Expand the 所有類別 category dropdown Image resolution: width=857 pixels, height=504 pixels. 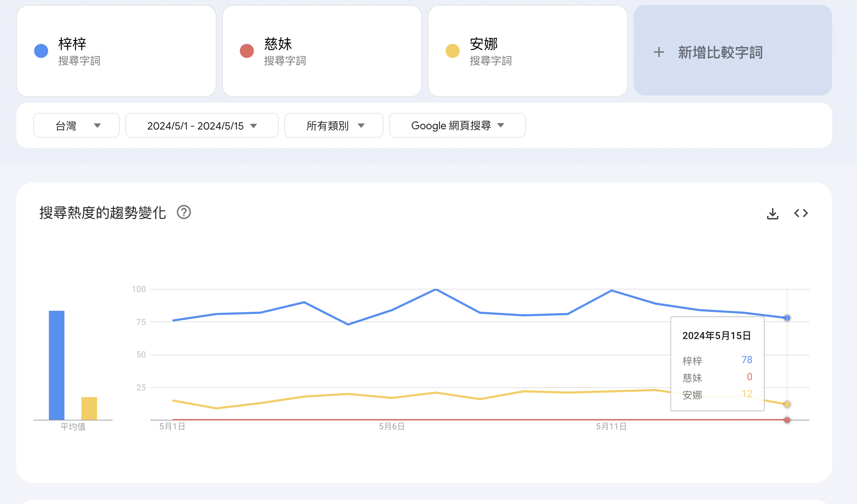[x=334, y=126]
